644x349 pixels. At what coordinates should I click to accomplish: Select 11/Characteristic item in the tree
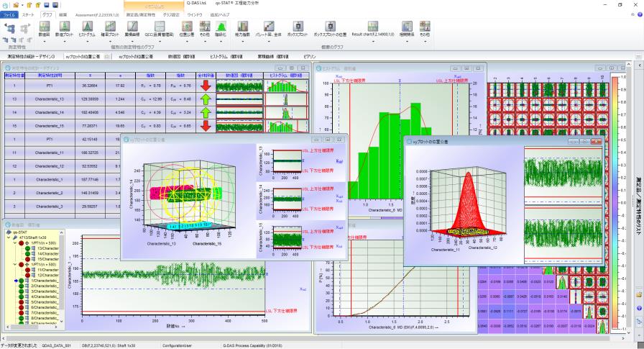(x=47, y=269)
